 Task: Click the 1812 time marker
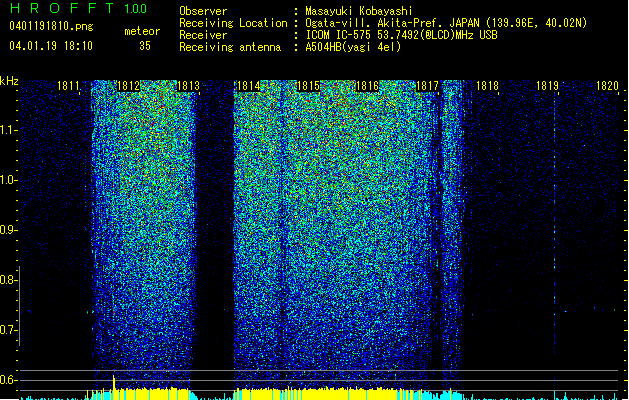tap(128, 86)
